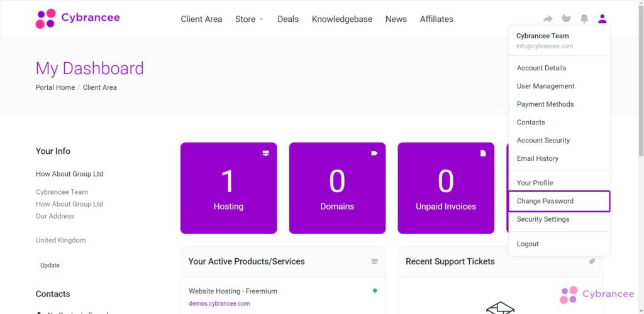Click the Recent Support Tickets tag icon

(592, 261)
